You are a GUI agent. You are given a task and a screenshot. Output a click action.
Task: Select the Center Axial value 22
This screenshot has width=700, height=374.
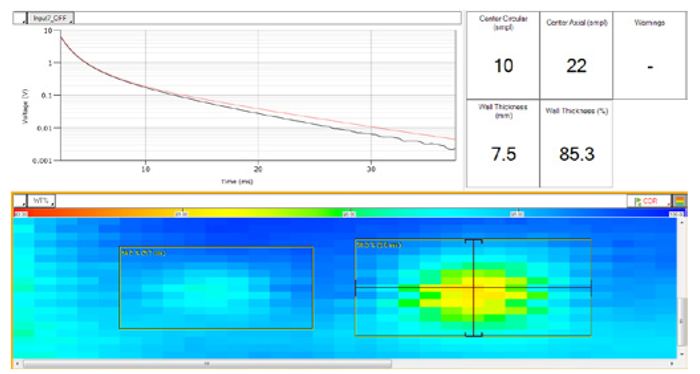pos(576,66)
